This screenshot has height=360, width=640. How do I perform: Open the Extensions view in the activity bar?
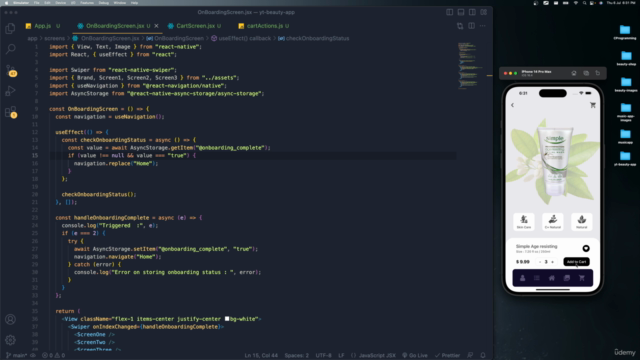10,112
